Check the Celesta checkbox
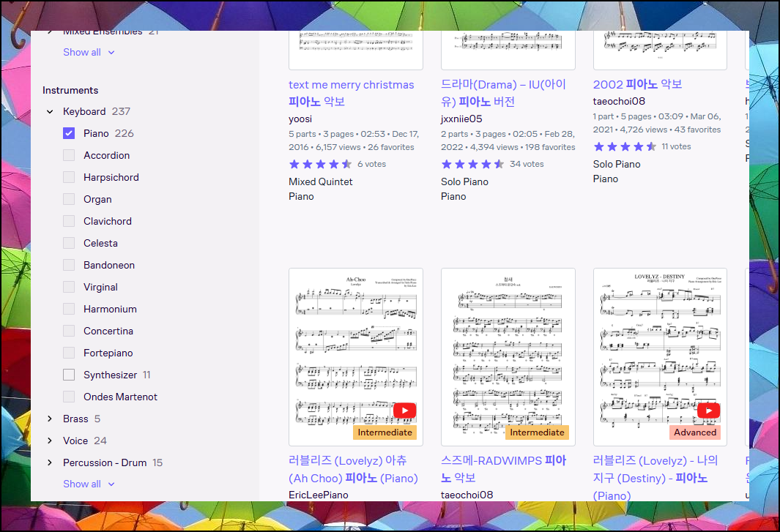Viewport: 780px width, 532px height. click(69, 243)
